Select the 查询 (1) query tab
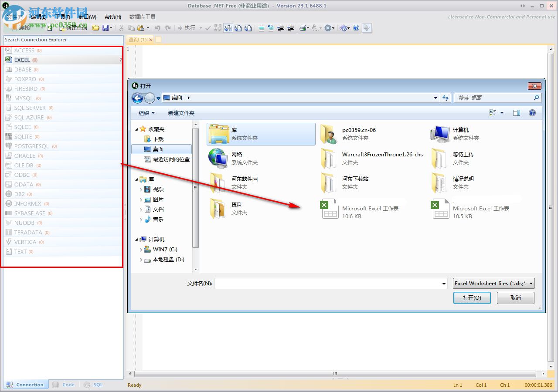The width and height of the screenshot is (558, 392). coord(137,40)
